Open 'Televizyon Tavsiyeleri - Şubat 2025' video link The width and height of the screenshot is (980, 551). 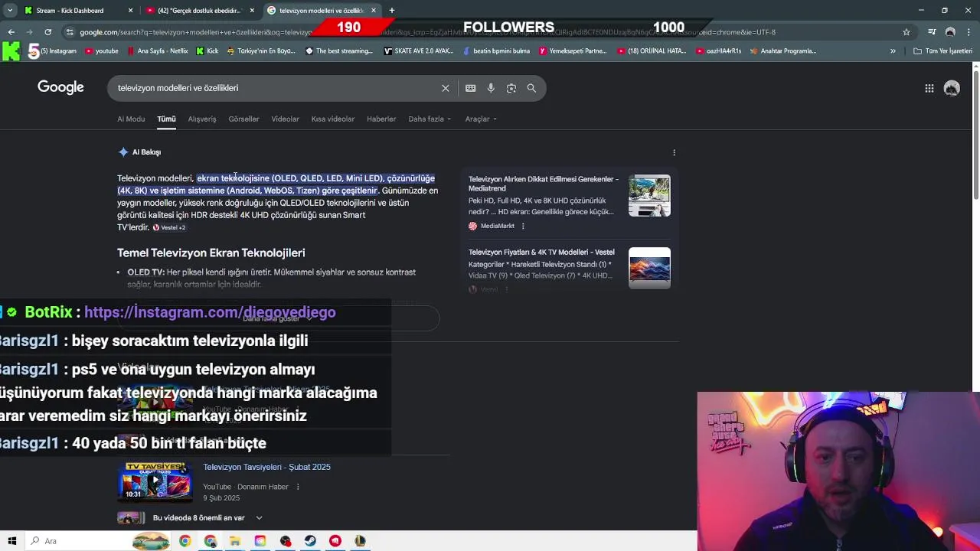(266, 467)
